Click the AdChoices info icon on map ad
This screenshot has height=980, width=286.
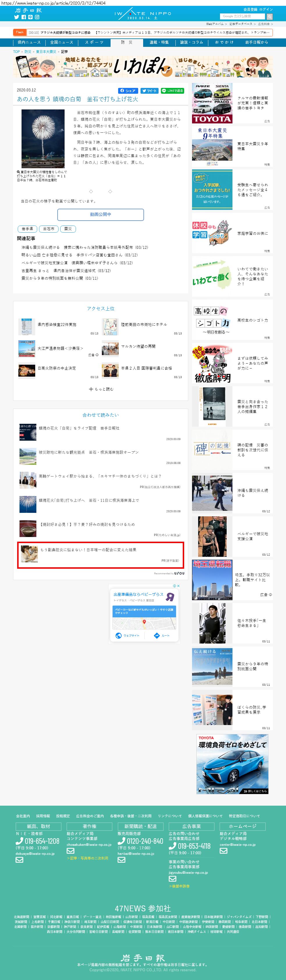(175, 586)
